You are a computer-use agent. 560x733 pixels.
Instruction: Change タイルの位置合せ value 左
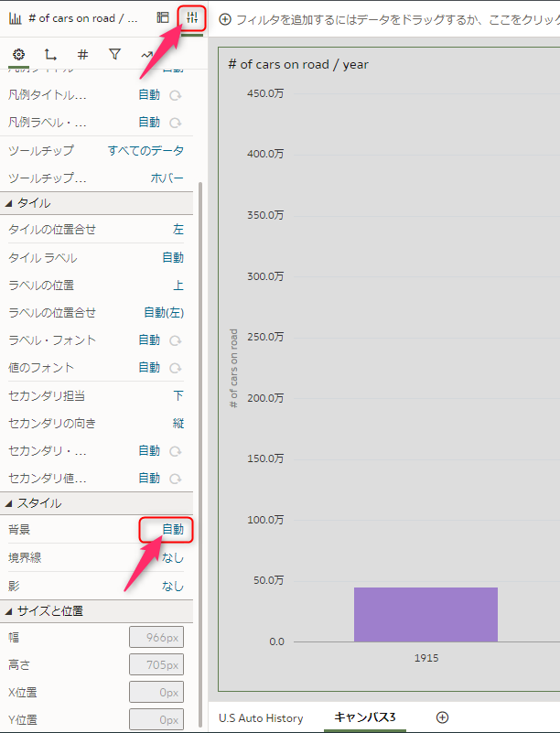coord(178,230)
